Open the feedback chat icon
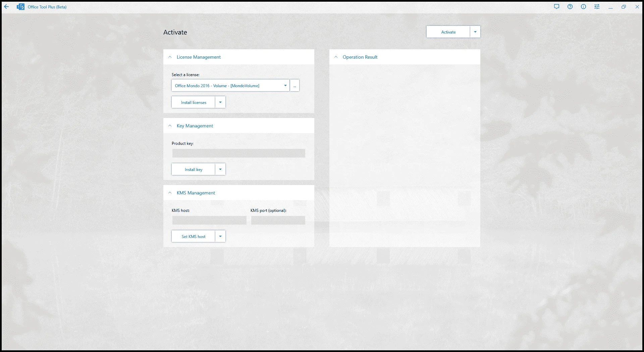Image resolution: width=644 pixels, height=352 pixels. coord(556,7)
